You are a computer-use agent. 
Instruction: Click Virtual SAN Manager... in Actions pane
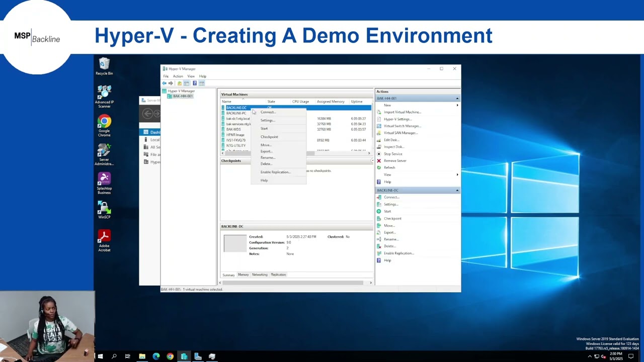tap(400, 133)
